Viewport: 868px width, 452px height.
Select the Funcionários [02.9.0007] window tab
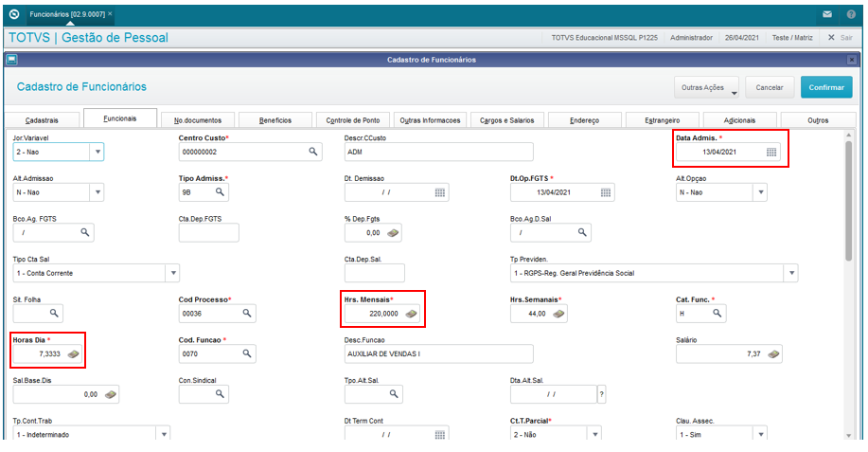tap(67, 14)
